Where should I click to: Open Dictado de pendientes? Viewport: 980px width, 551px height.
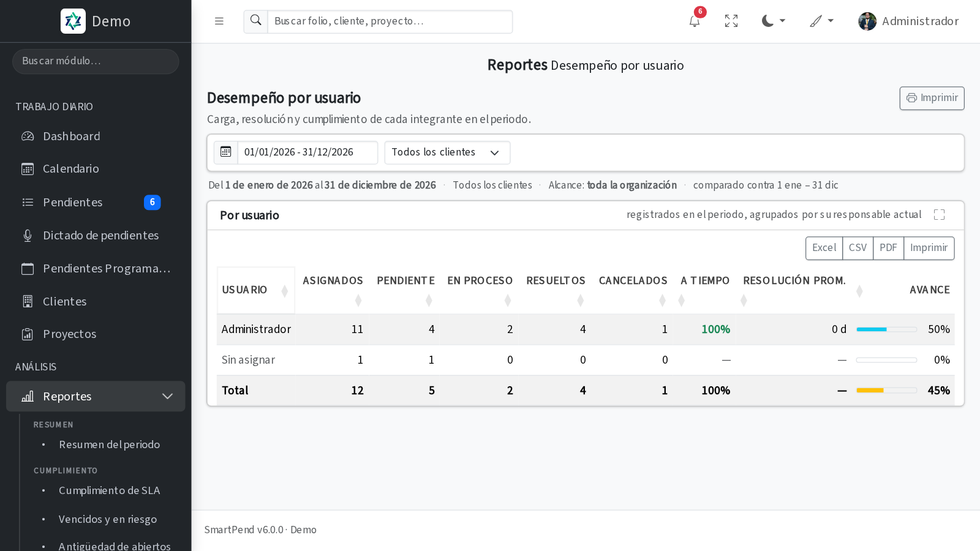(x=96, y=235)
